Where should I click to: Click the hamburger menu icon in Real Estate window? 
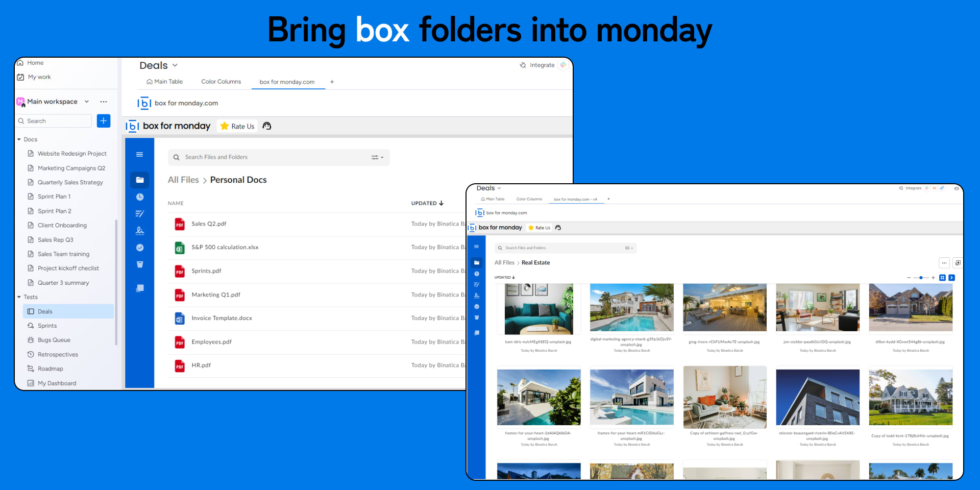tap(476, 247)
